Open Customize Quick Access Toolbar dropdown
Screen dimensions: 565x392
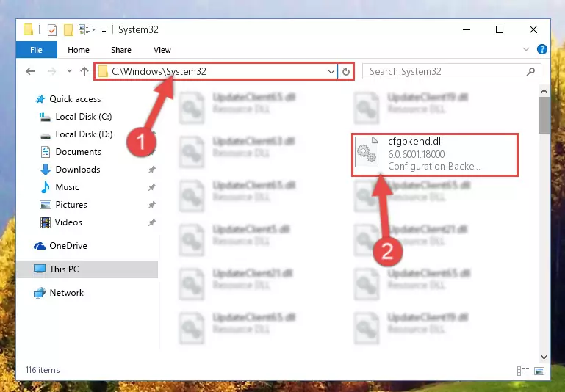click(x=104, y=31)
